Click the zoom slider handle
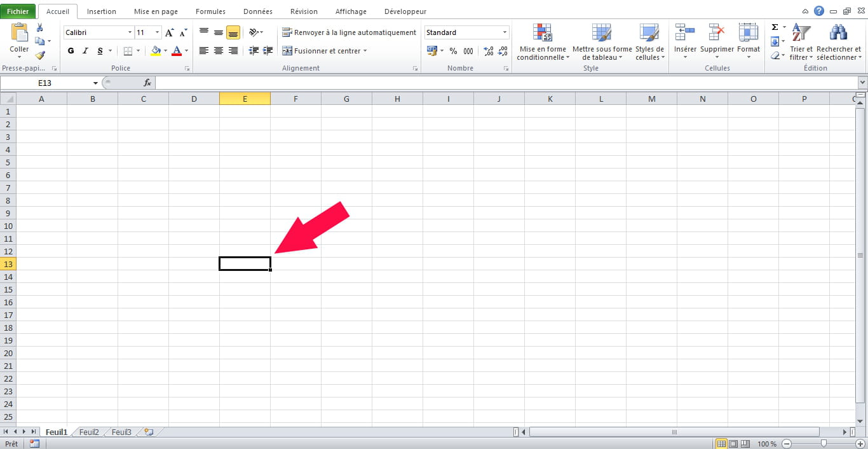868x449 pixels. pyautogui.click(x=824, y=443)
